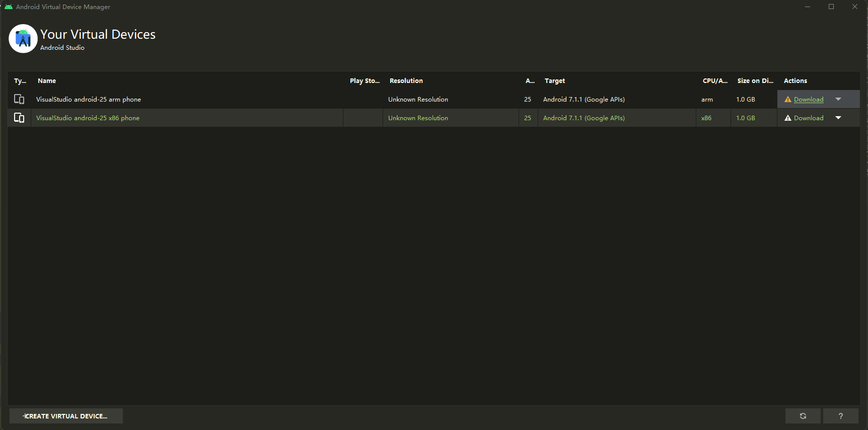Image resolution: width=868 pixels, height=430 pixels.
Task: Click 1.0 GB size in arm row
Action: click(x=746, y=100)
